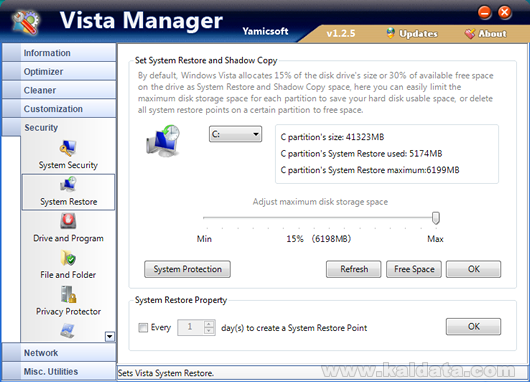Click the Updates globe icon
Image resolution: width=530 pixels, height=382 pixels.
pyautogui.click(x=391, y=33)
